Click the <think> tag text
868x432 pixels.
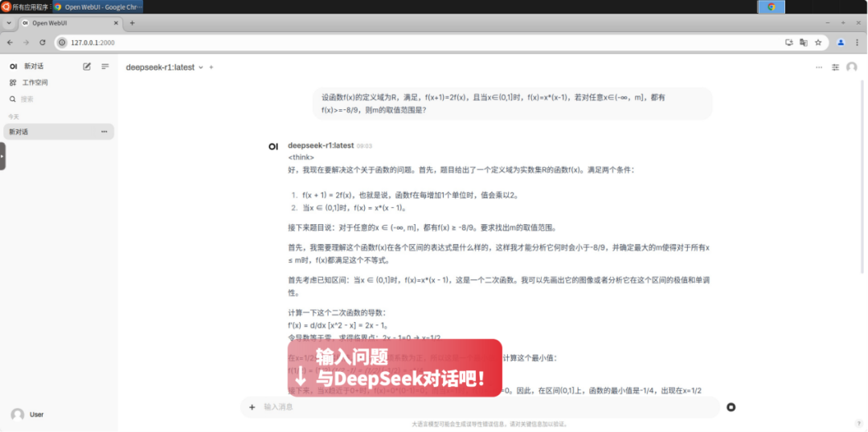tap(301, 157)
